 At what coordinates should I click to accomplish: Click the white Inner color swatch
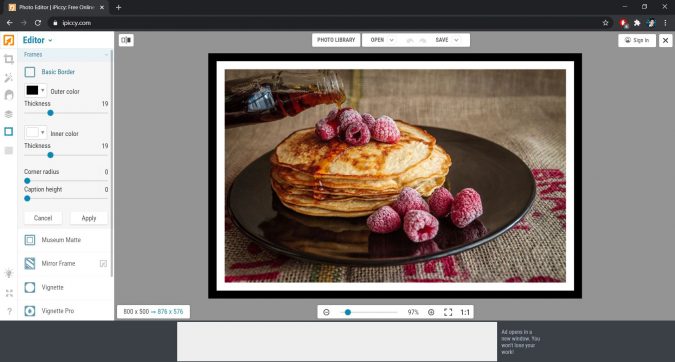32,133
